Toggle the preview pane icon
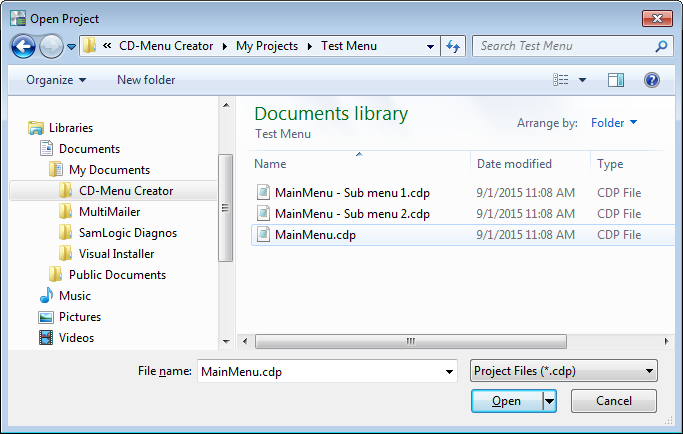 [x=616, y=80]
